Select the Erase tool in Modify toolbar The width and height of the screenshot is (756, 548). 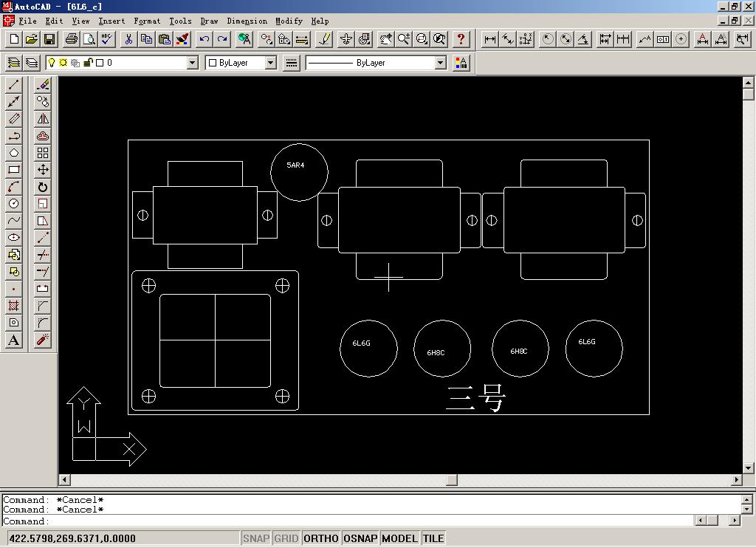click(43, 85)
